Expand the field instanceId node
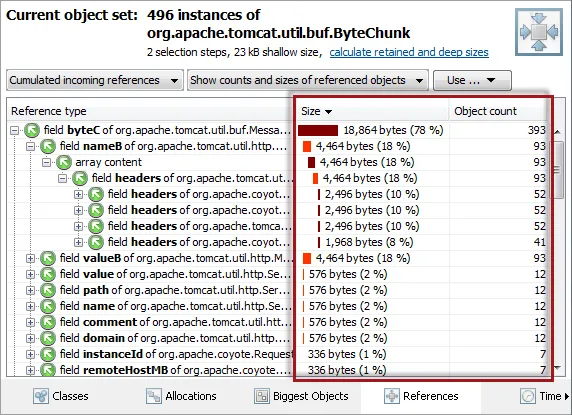 coord(31,354)
